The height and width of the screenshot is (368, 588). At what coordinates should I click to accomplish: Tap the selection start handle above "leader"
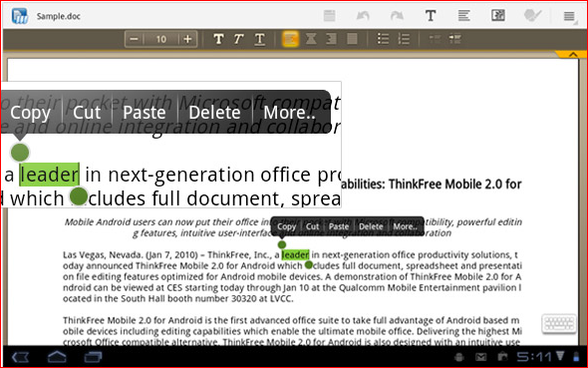click(x=282, y=245)
